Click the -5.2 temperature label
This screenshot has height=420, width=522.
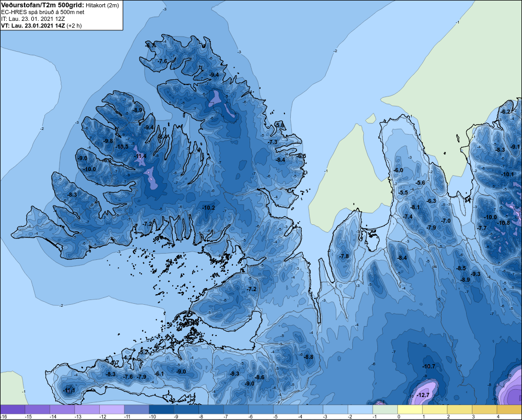[x=144, y=352]
